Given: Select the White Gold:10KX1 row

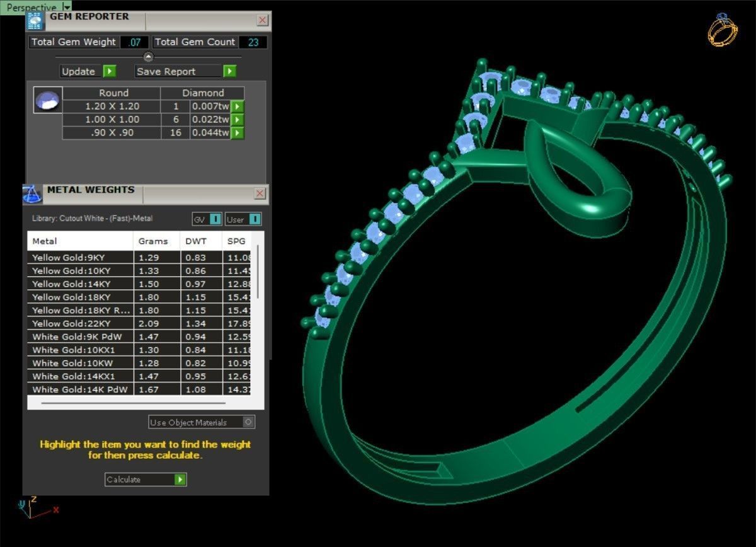Looking at the screenshot, I should click(139, 350).
